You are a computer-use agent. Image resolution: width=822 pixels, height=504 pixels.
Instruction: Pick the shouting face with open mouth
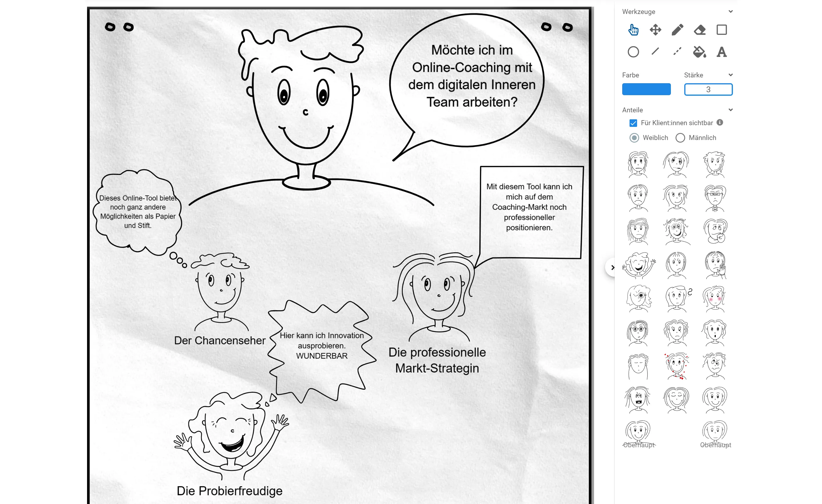638,400
